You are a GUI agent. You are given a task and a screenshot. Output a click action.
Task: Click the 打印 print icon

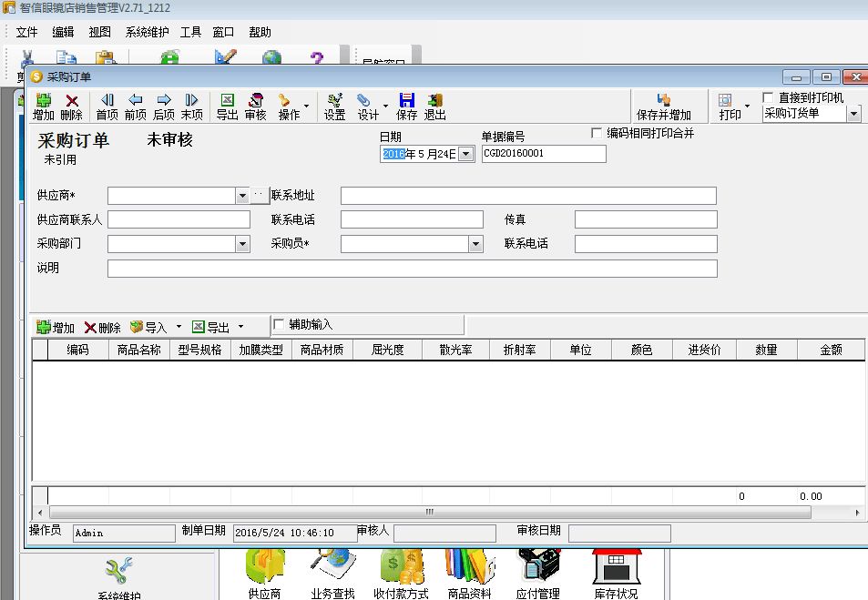(x=725, y=99)
